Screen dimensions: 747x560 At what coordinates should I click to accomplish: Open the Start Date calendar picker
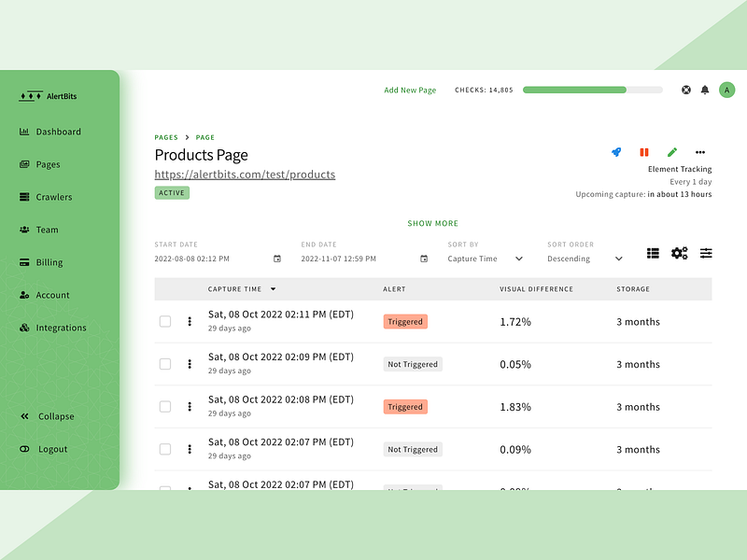pos(277,259)
